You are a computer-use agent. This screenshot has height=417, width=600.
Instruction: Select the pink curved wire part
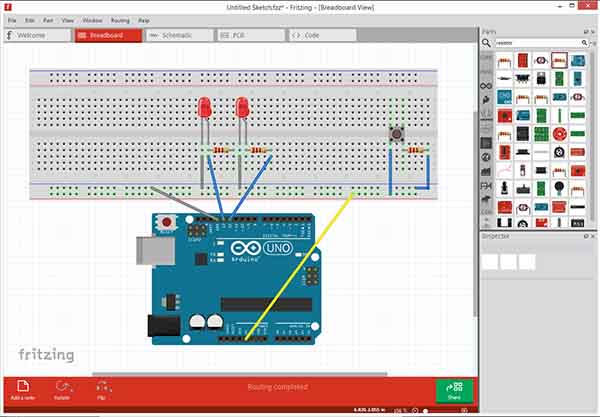(504, 170)
